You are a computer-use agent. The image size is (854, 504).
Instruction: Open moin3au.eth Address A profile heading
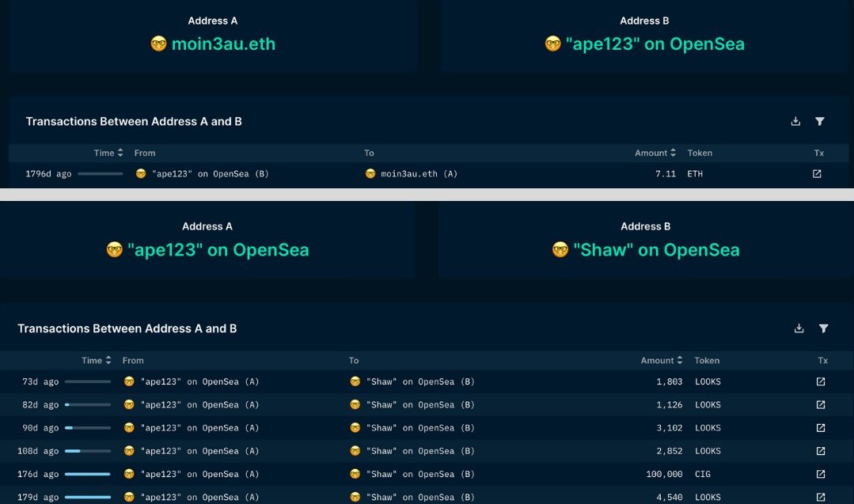(x=223, y=44)
